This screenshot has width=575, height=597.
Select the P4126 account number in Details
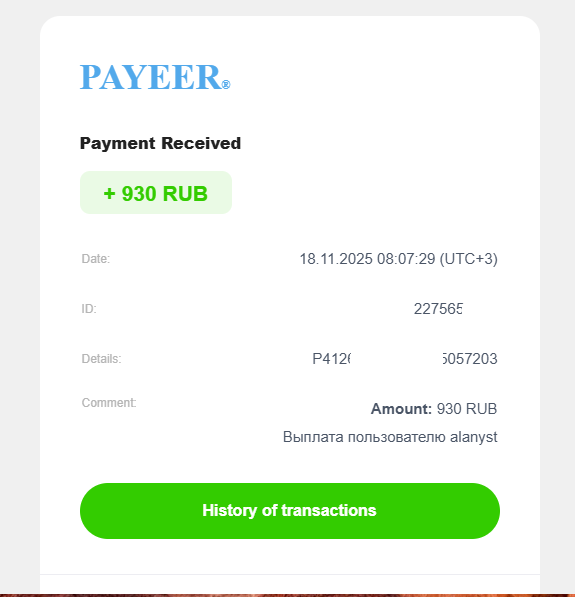point(331,359)
